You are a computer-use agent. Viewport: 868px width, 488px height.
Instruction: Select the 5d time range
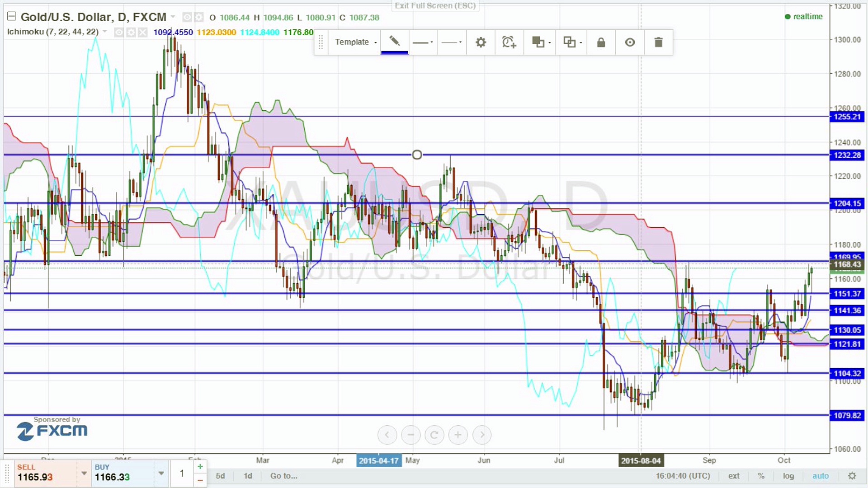point(220,476)
